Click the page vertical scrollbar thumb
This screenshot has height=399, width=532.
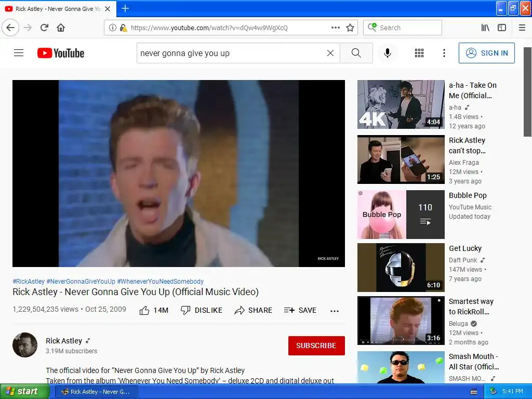point(527,92)
